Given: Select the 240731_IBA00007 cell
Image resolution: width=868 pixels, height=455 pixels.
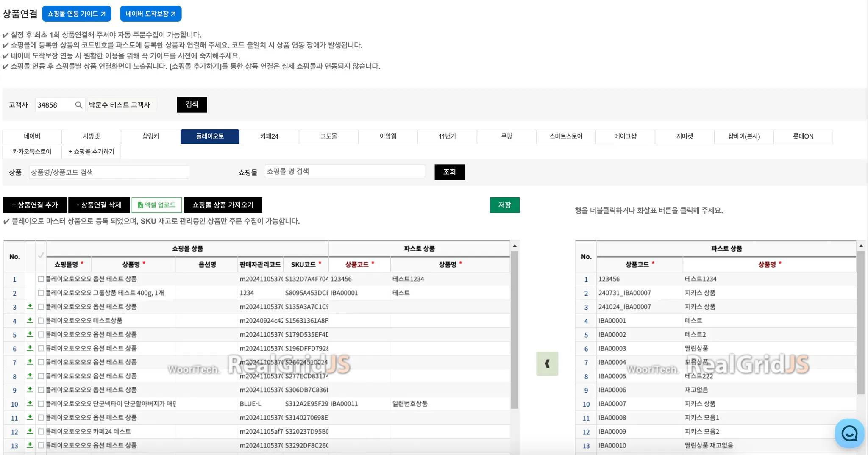Looking at the screenshot, I should coord(640,293).
